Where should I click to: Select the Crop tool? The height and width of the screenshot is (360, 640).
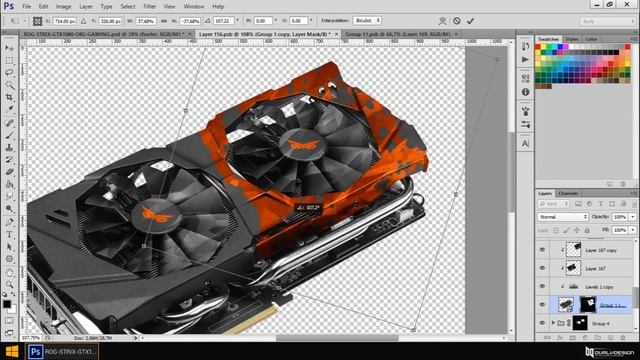(x=9, y=97)
